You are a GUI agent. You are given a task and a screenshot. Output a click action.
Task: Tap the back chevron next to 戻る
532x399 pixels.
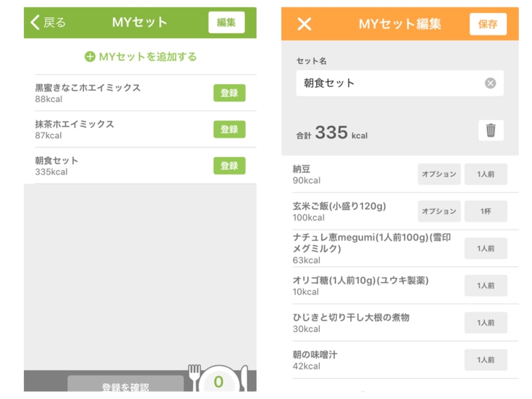coord(35,22)
